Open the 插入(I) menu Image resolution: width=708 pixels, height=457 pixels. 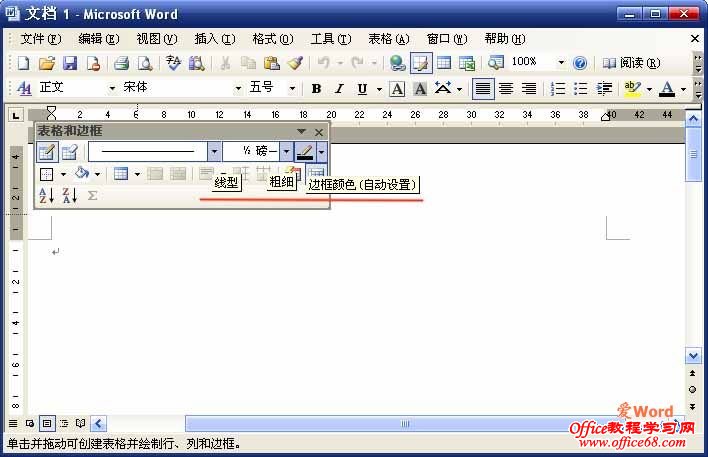pyautogui.click(x=215, y=39)
